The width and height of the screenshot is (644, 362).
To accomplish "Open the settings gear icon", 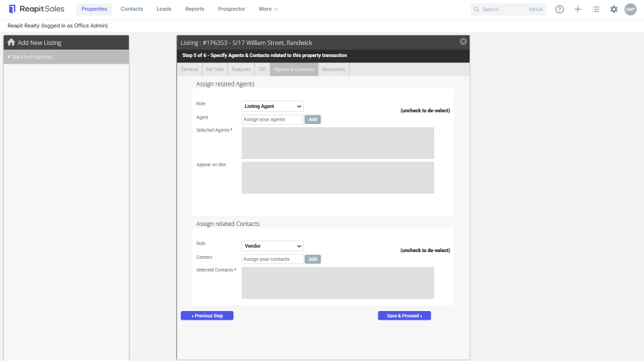I will (614, 9).
